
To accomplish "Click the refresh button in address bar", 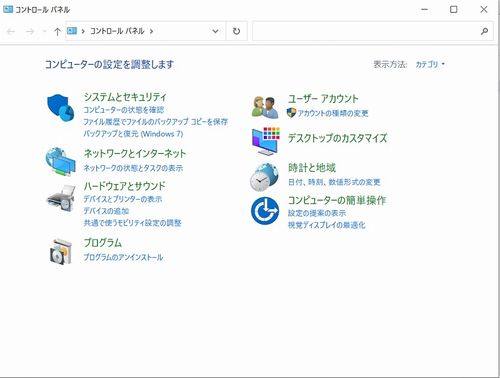I will (236, 31).
